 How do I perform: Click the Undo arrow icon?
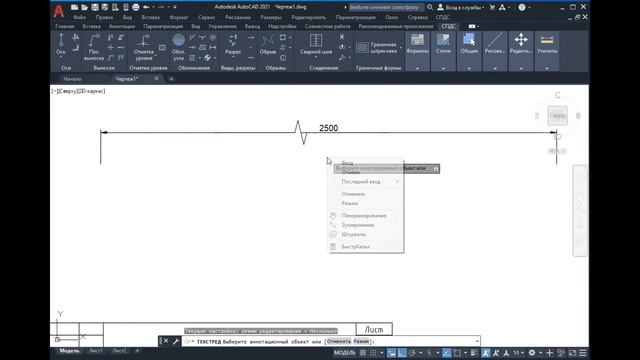pos(146,7)
